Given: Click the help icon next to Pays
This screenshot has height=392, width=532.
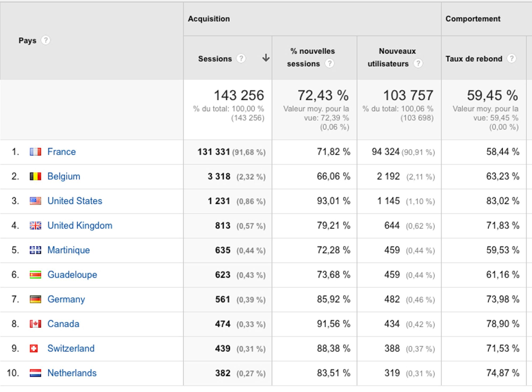Looking at the screenshot, I should coord(45,40).
